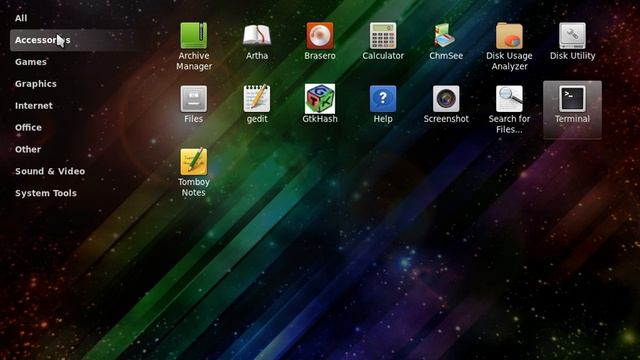Launch Disk Usage Analyzer
Screen dimensions: 640x360
click(509, 46)
